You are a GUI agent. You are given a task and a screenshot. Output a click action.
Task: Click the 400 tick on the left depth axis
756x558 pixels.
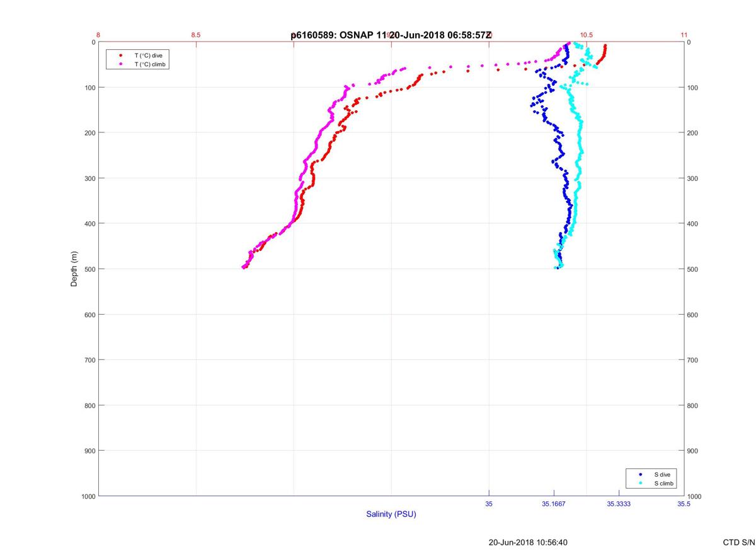tap(89, 224)
